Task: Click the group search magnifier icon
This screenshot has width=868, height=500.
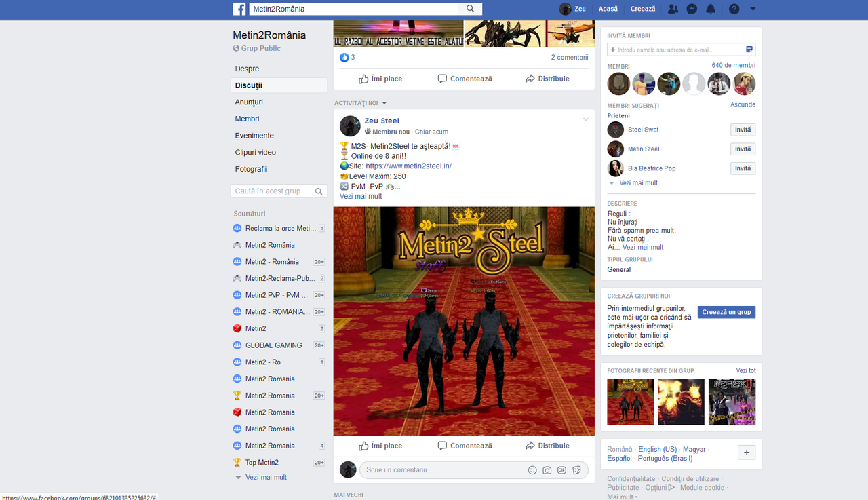Action: pos(319,191)
